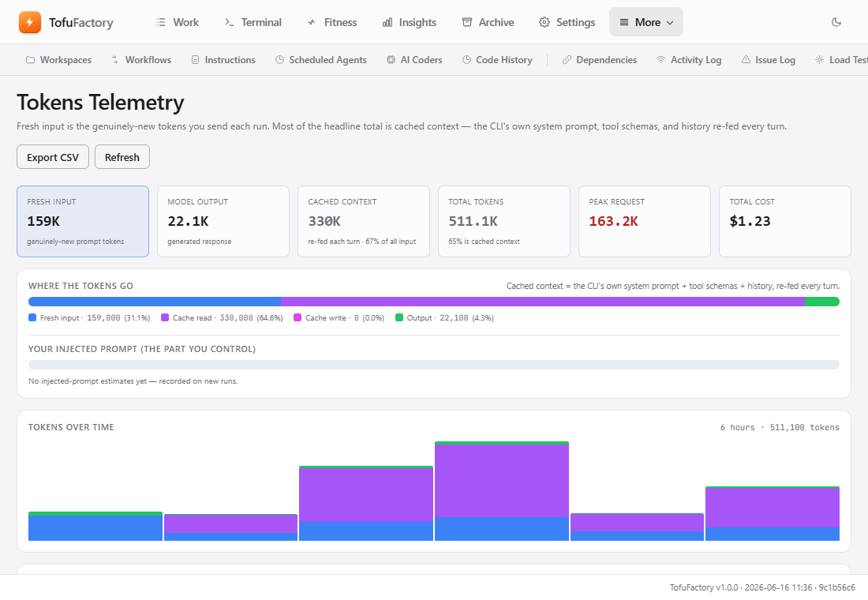Click the third chart column with green cap
Image resolution: width=868 pixels, height=600 pixels.
click(x=366, y=503)
